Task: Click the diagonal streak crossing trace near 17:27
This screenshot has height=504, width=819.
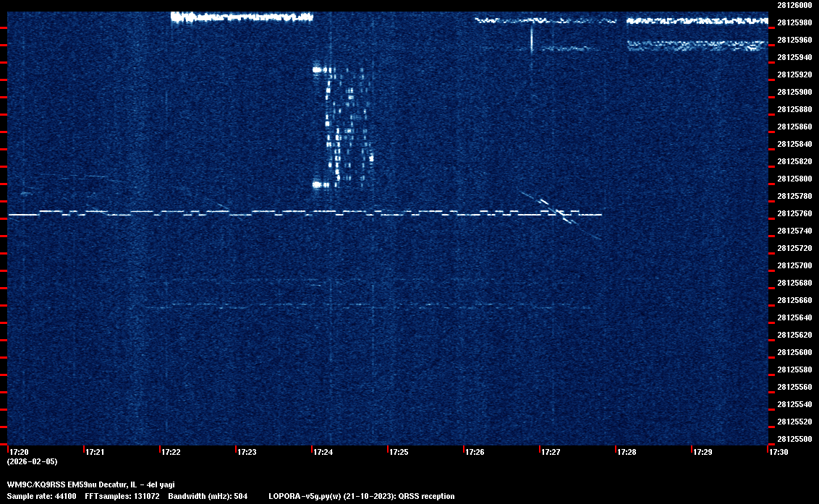Action: point(561,214)
